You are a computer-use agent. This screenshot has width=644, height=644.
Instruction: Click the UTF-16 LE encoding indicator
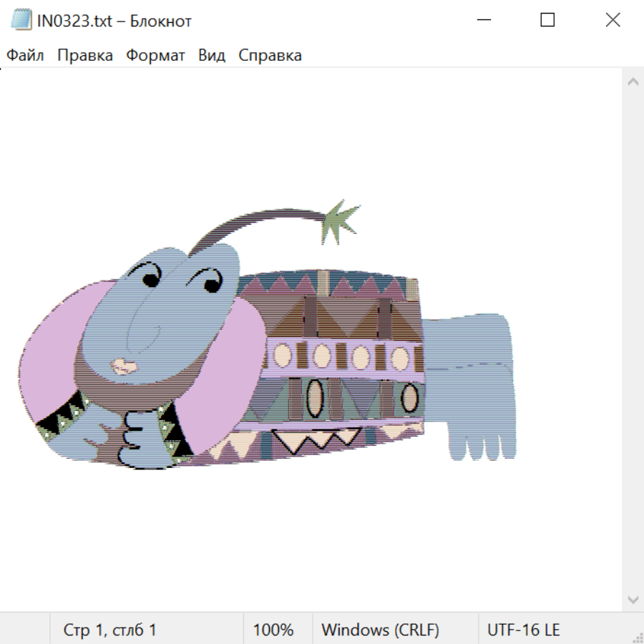(x=523, y=630)
